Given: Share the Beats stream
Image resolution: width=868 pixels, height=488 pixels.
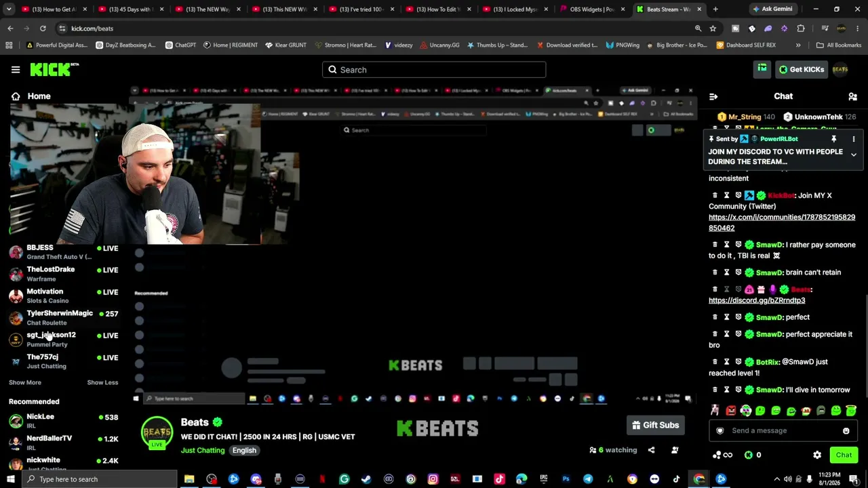Looking at the screenshot, I should coord(651,450).
